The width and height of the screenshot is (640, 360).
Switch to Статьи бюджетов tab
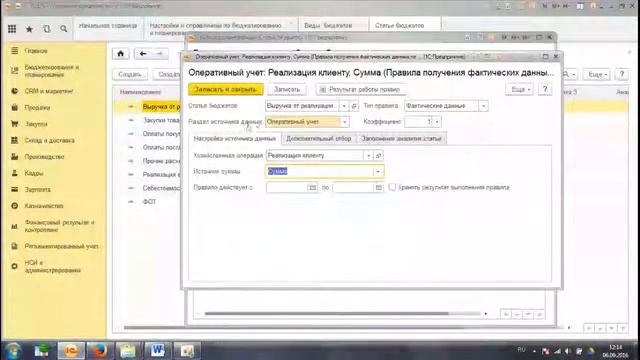coord(399,25)
